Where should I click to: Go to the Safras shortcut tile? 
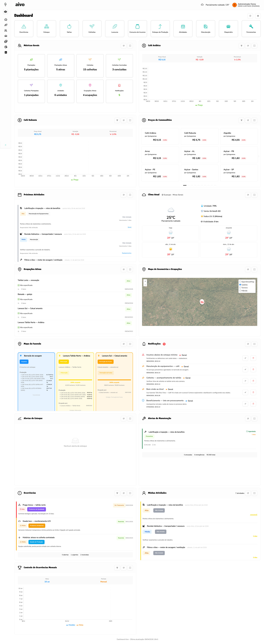click(x=69, y=29)
